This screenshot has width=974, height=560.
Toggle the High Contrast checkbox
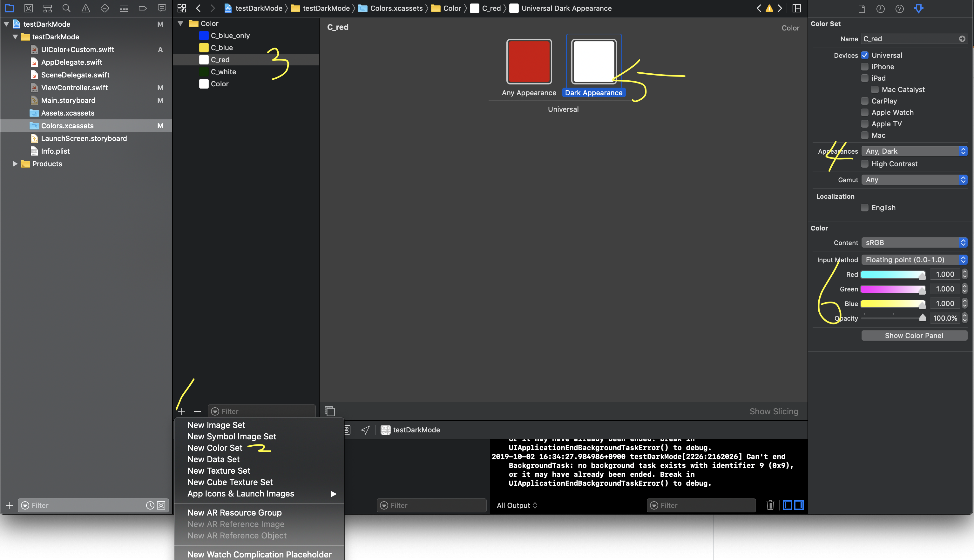coord(865,164)
